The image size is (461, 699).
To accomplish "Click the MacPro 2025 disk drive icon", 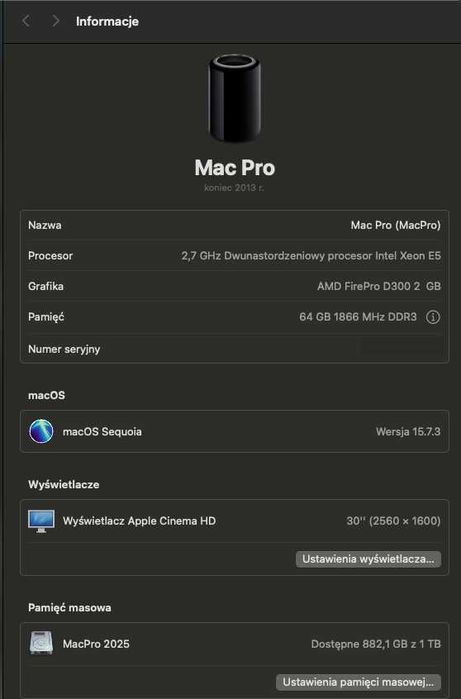I will (41, 643).
